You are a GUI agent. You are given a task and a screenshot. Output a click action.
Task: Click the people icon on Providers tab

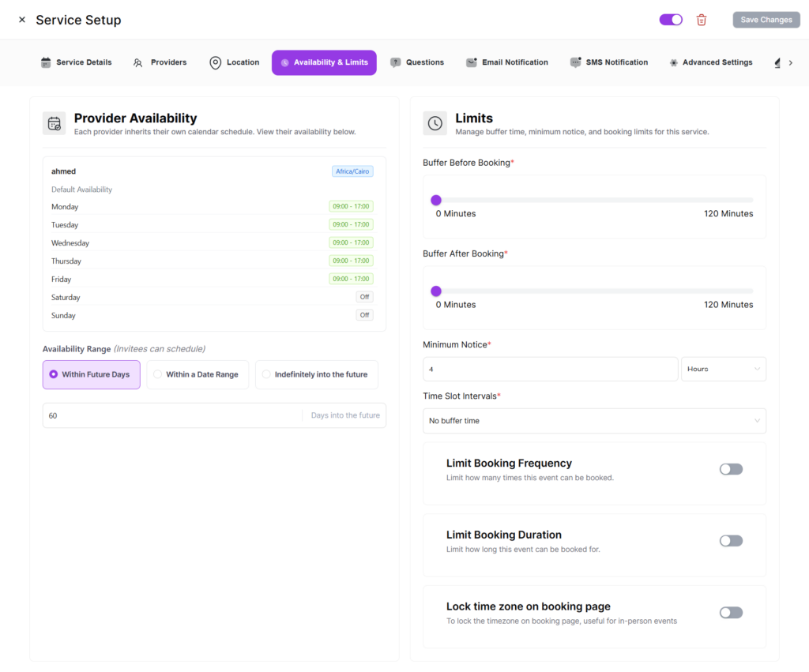(138, 62)
